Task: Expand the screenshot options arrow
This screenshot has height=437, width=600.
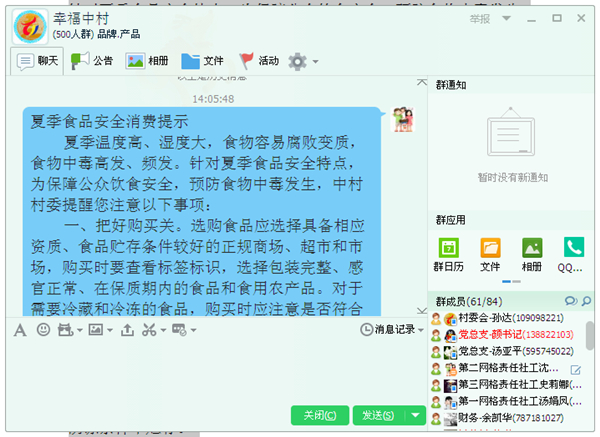Action: (163, 330)
